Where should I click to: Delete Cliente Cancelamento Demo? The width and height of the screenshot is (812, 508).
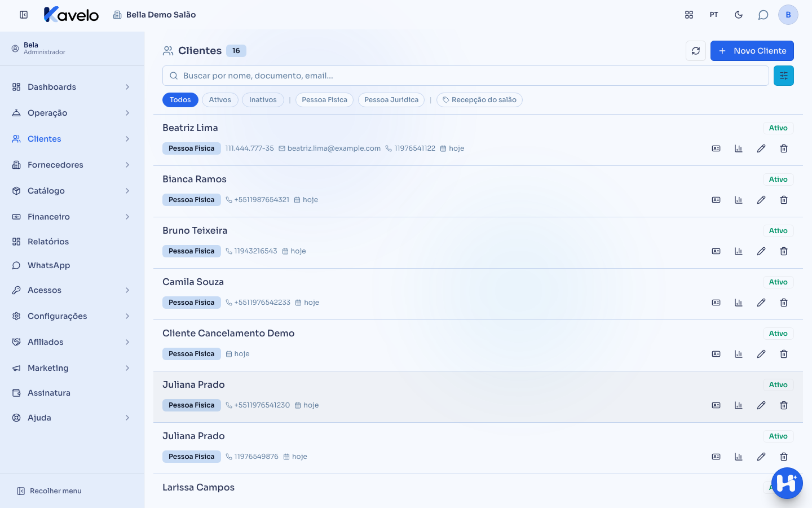(x=784, y=354)
